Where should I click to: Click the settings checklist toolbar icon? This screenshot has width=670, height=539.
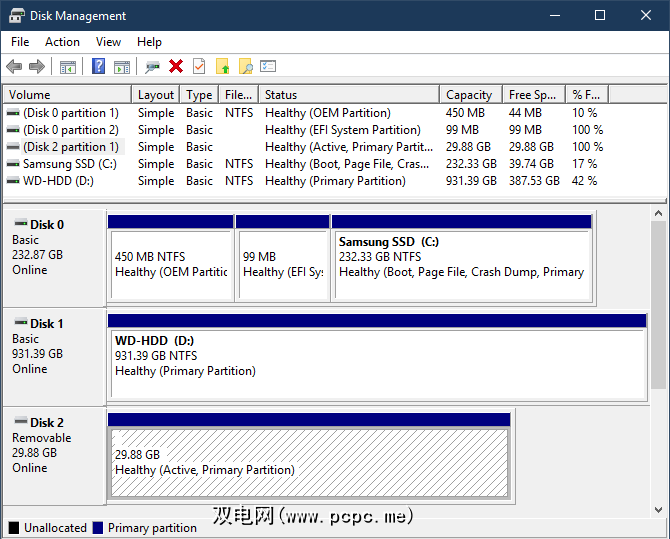point(268,67)
